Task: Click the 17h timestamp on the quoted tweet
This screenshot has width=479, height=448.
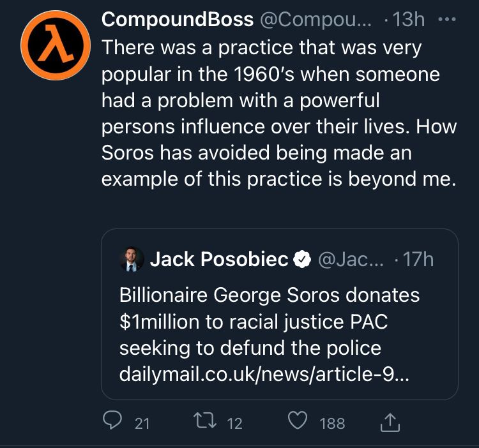Action: [416, 259]
